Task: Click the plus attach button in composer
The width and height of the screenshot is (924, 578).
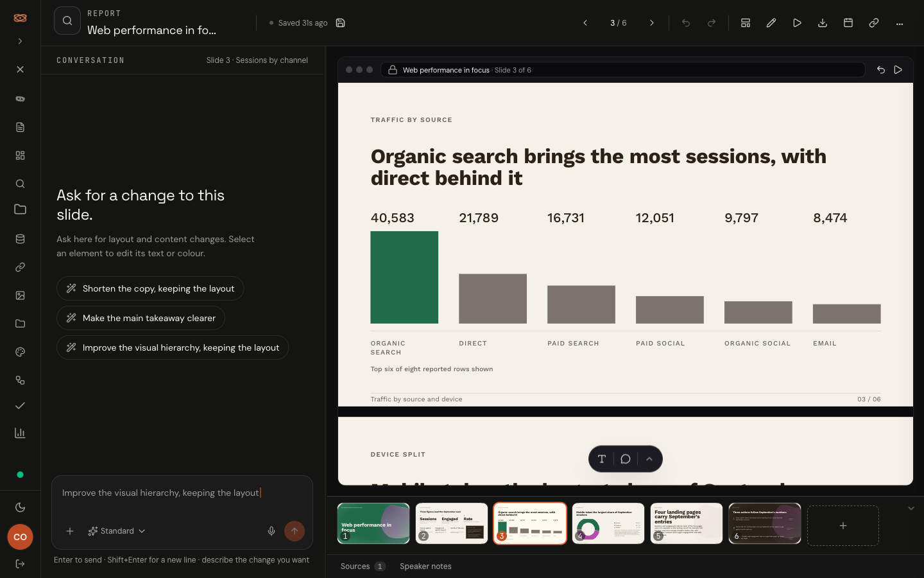Action: (x=70, y=531)
